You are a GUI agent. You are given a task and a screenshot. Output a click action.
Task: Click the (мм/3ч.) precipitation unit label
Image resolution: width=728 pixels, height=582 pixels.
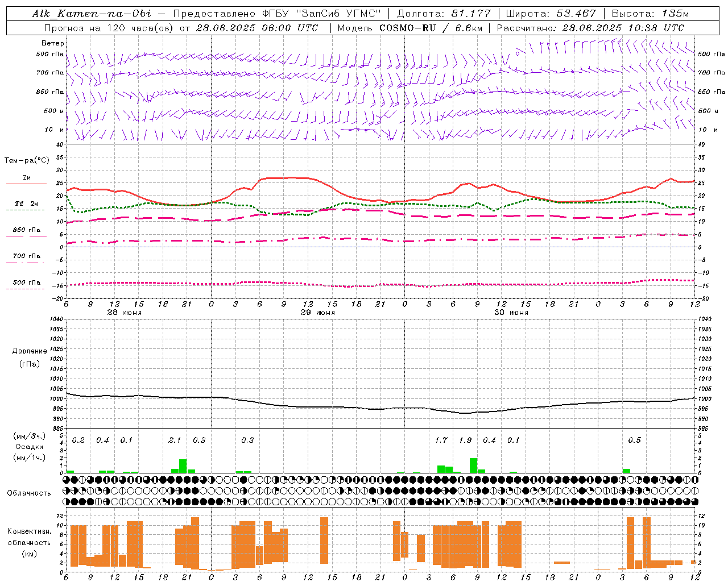pyautogui.click(x=29, y=436)
